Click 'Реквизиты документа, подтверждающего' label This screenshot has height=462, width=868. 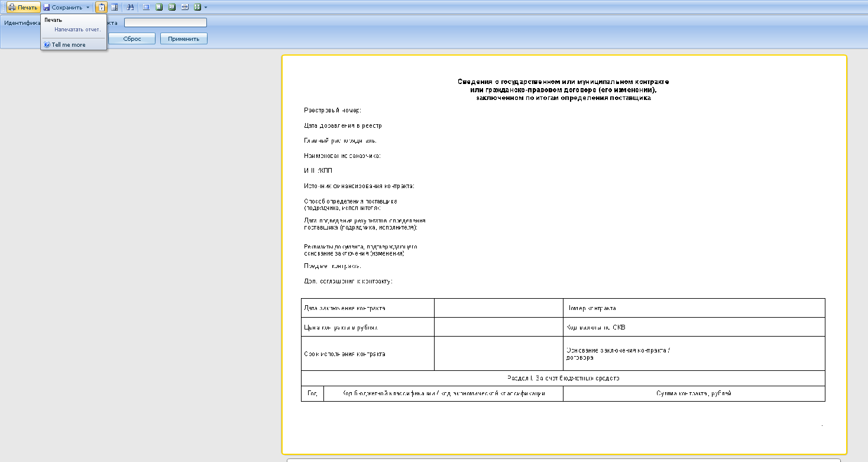[x=361, y=246]
